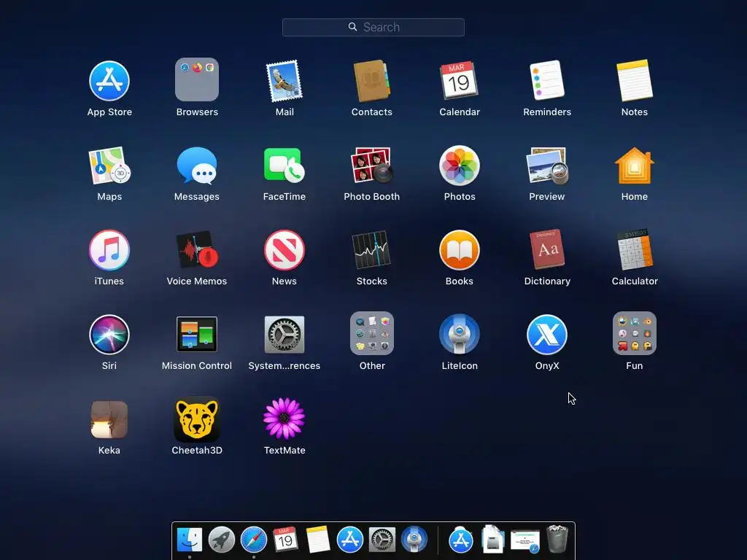
Task: Launch the Reminders app
Action: [x=547, y=80]
